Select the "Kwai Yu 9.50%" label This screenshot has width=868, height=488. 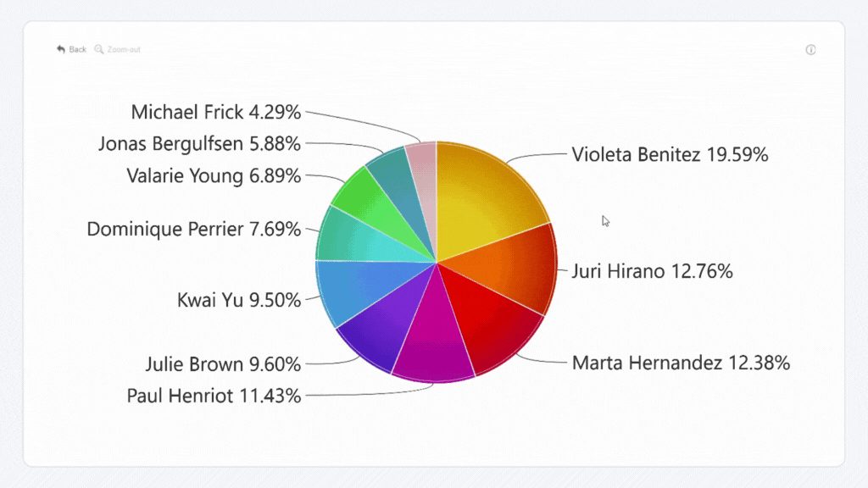239,300
